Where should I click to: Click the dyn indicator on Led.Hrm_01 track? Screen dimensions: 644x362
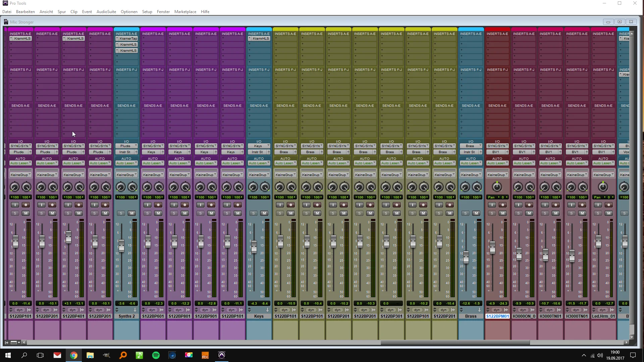coord(603,310)
